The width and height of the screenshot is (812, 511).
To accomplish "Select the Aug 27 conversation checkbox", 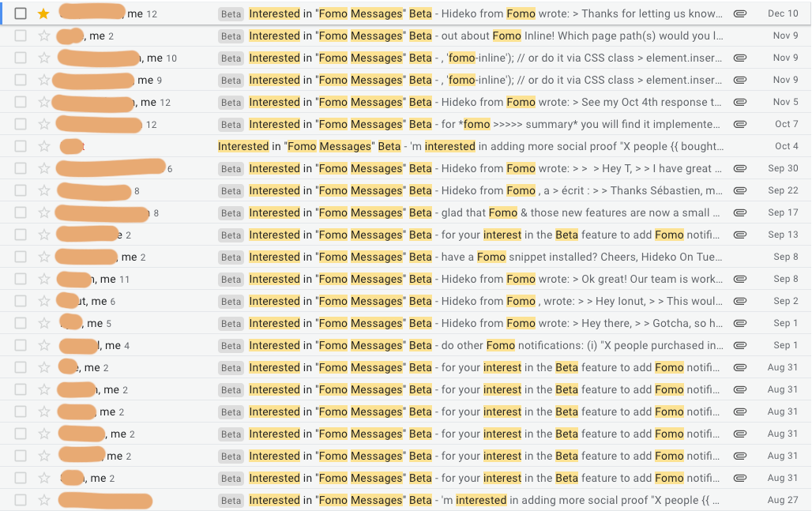I will (21, 500).
